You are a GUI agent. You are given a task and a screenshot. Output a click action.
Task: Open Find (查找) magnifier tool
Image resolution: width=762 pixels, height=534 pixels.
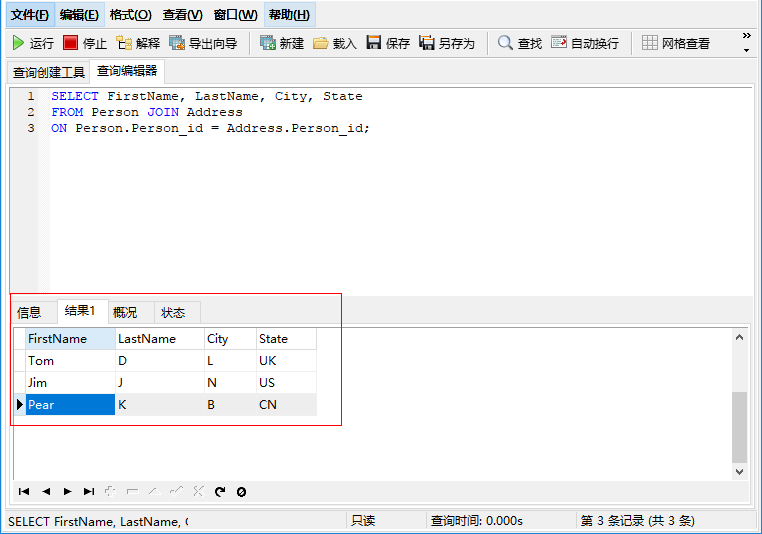tap(520, 43)
